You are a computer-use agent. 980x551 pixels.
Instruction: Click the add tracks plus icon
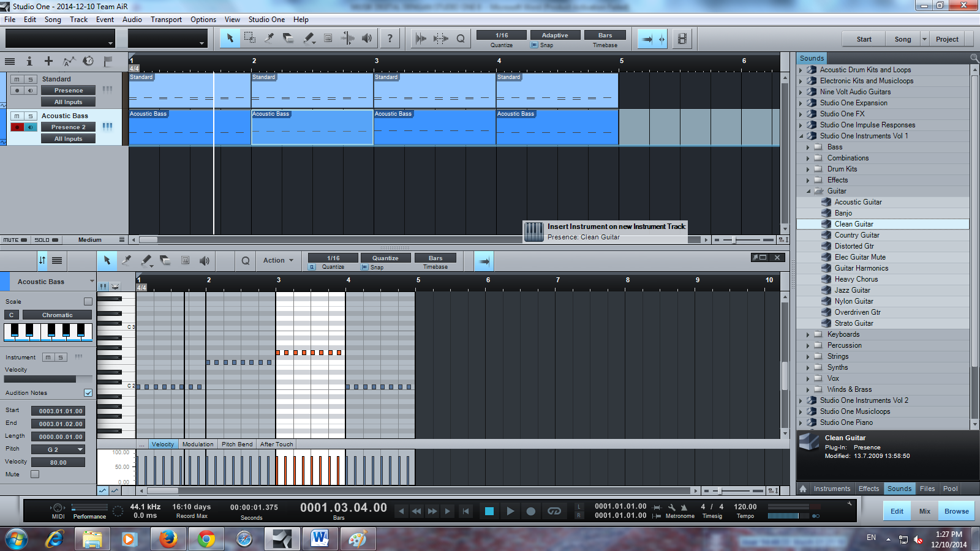tap(48, 61)
